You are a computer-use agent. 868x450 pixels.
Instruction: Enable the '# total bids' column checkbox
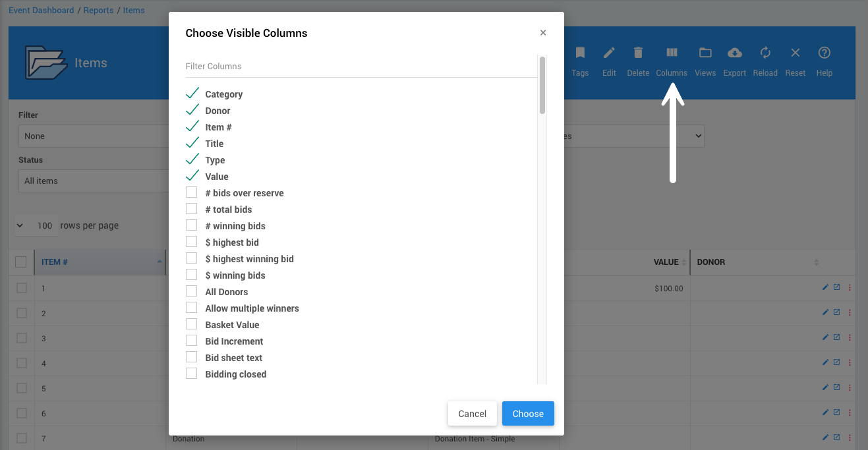coord(192,209)
